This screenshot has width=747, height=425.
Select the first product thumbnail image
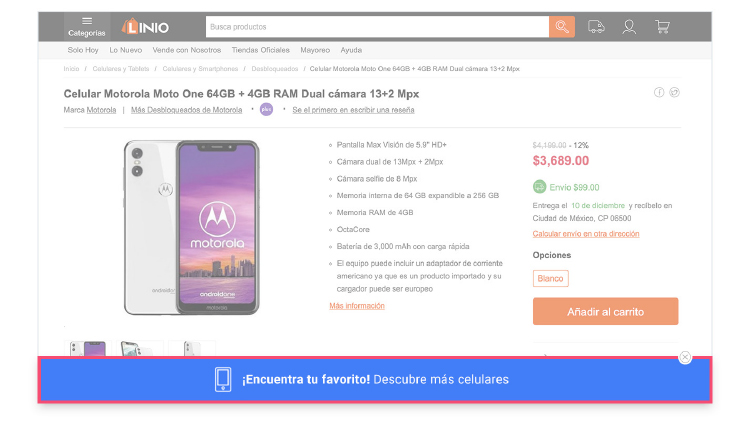click(87, 349)
